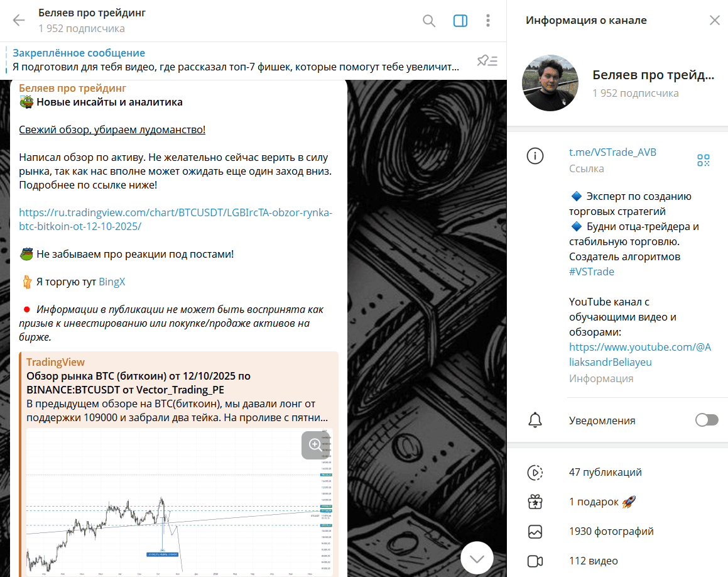Show the channel QR code icon
The width and height of the screenshot is (728, 577).
(704, 160)
